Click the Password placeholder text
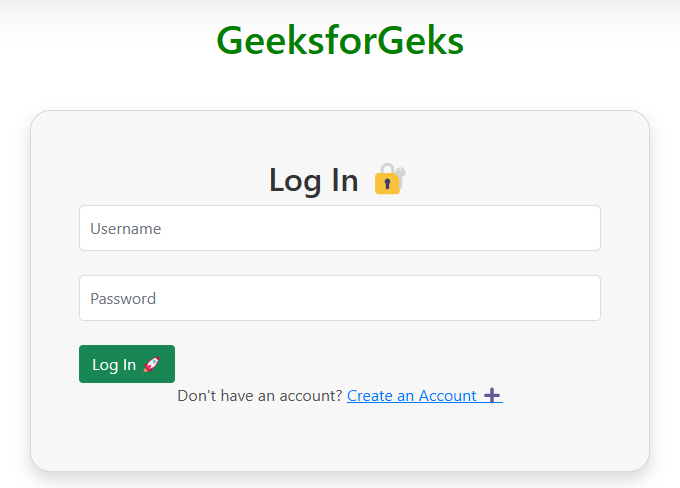The height and width of the screenshot is (488, 680). (123, 299)
